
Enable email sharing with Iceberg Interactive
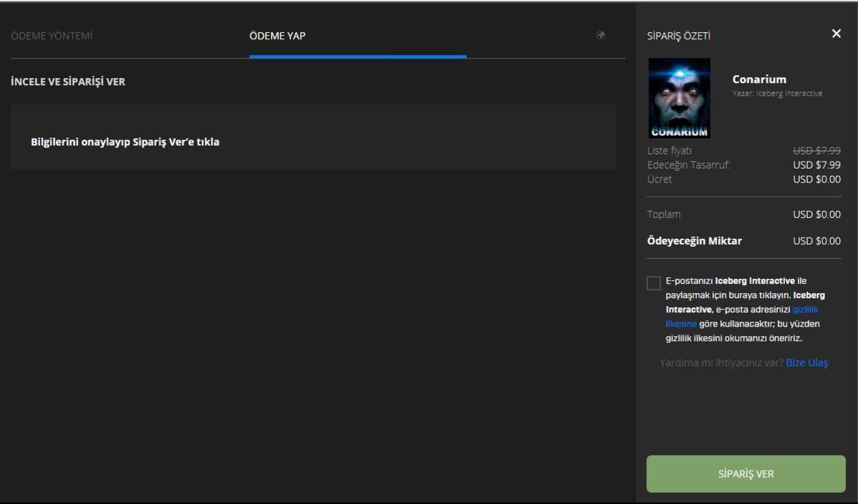click(x=653, y=283)
